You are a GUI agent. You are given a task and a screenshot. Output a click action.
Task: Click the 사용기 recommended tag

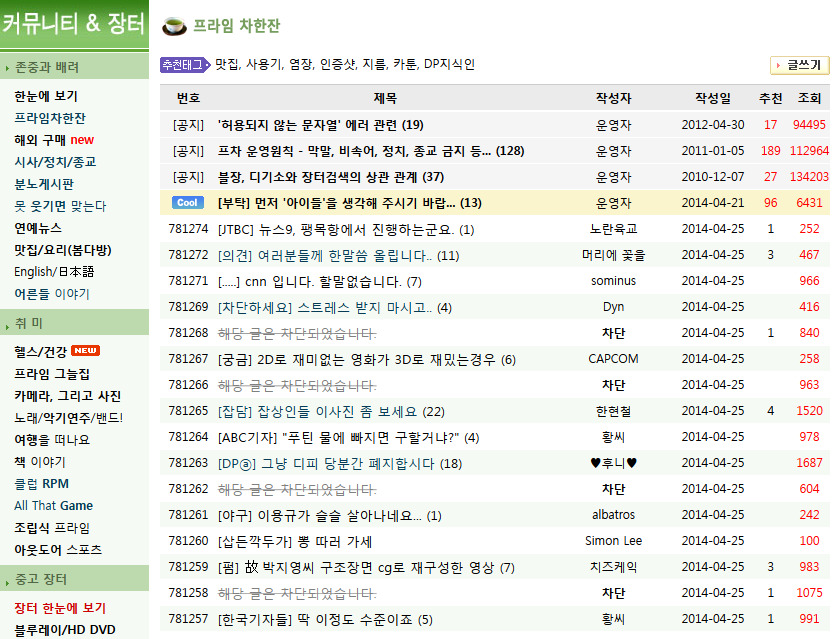pos(264,65)
